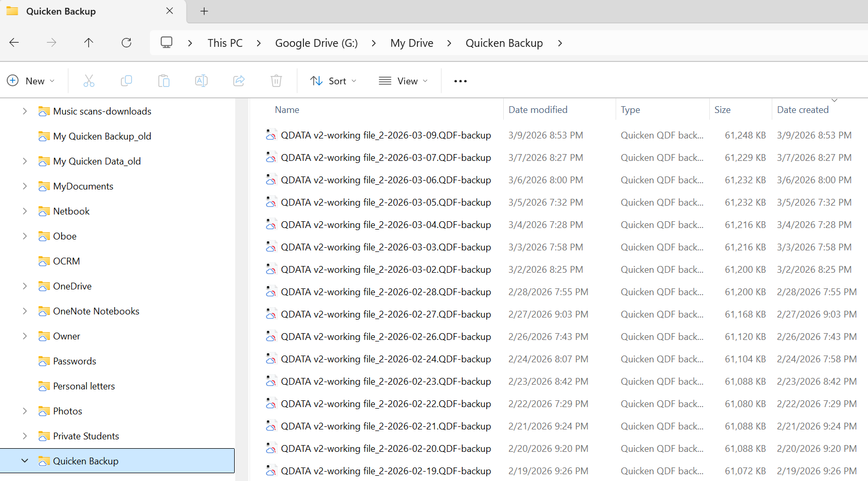This screenshot has height=481, width=868.
Task: Expand the Music scans-downloads folder
Action: point(24,111)
